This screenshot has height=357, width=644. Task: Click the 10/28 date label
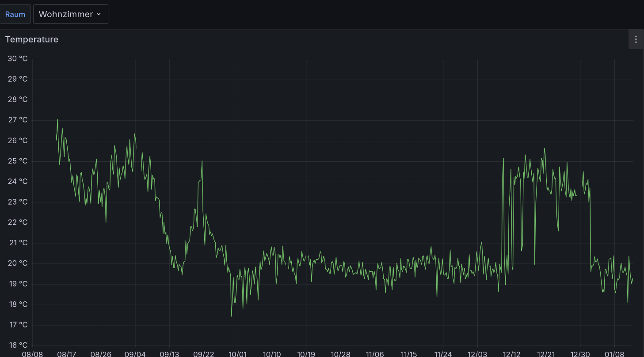(340, 354)
